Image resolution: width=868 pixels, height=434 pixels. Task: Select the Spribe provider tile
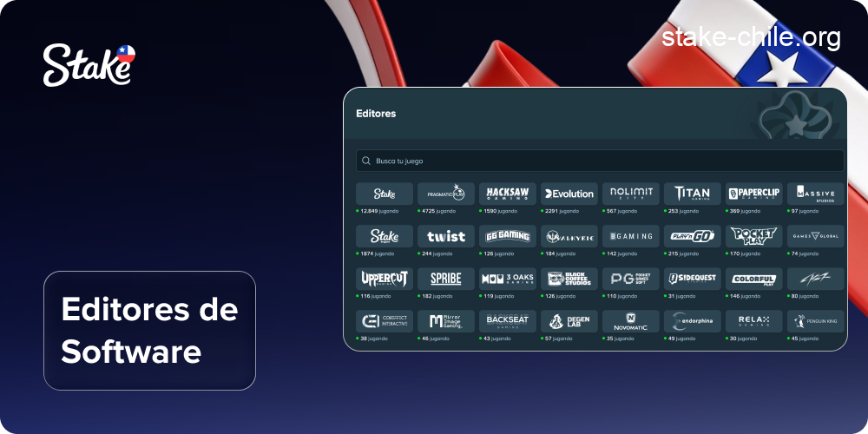(x=445, y=279)
